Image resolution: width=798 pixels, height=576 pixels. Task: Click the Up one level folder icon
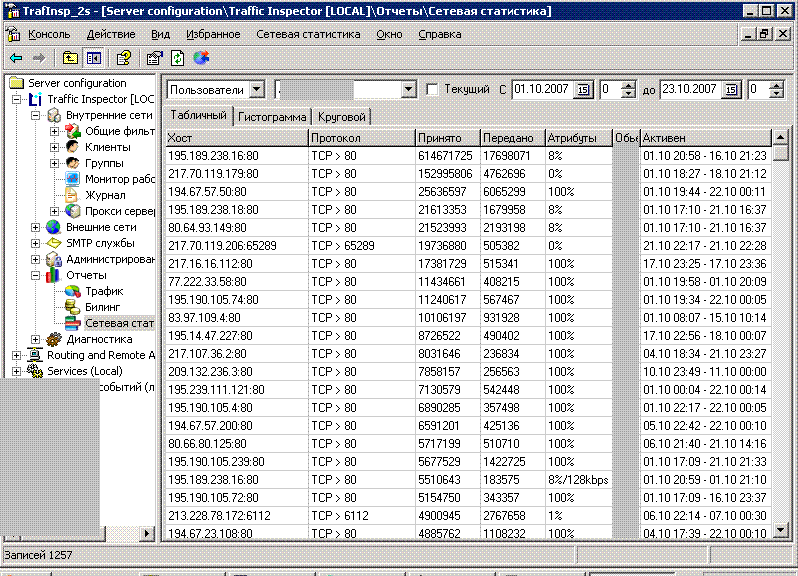click(x=70, y=58)
